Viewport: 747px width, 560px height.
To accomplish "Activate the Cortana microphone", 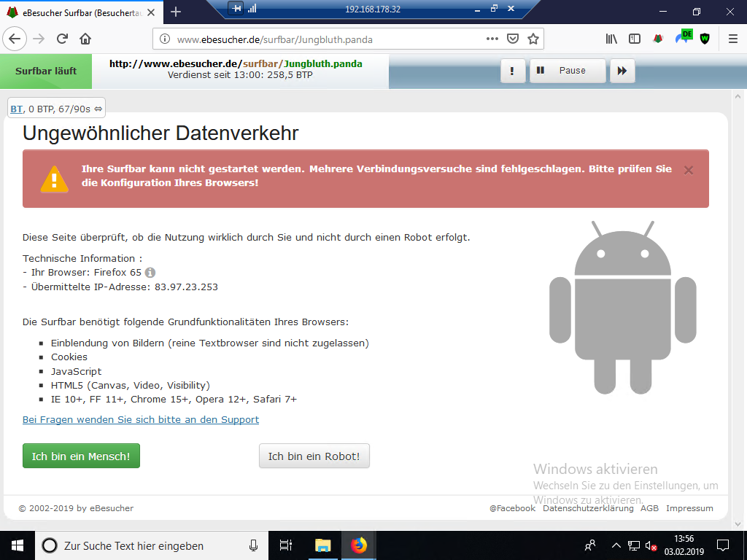I will click(253, 545).
